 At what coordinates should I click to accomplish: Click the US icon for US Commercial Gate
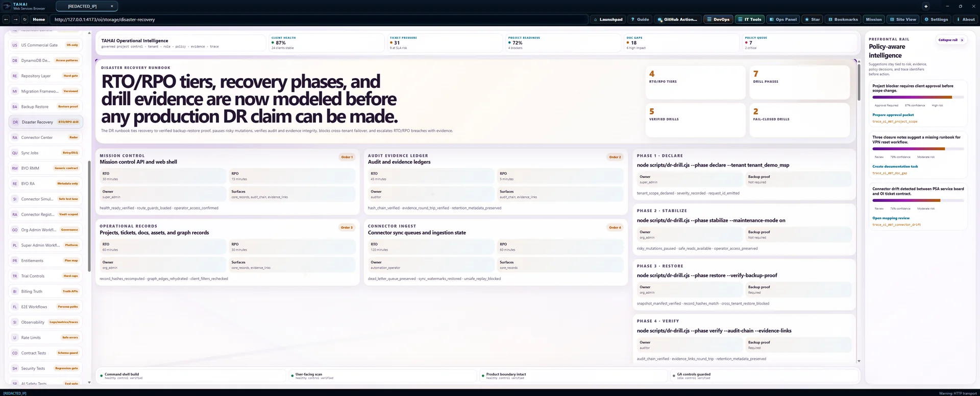point(15,45)
